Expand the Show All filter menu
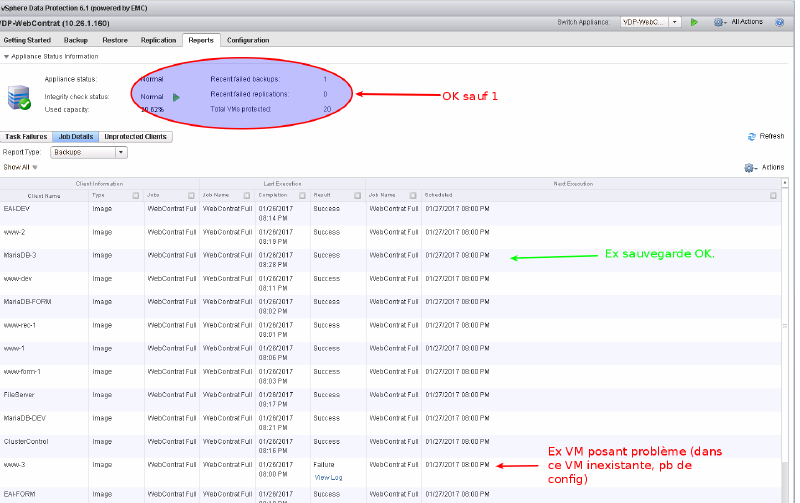The image size is (800, 503). tap(20, 167)
